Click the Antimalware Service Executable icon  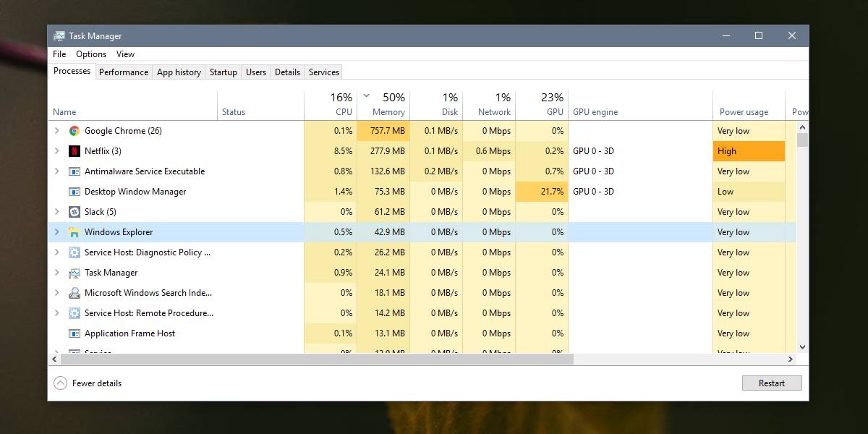tap(74, 171)
